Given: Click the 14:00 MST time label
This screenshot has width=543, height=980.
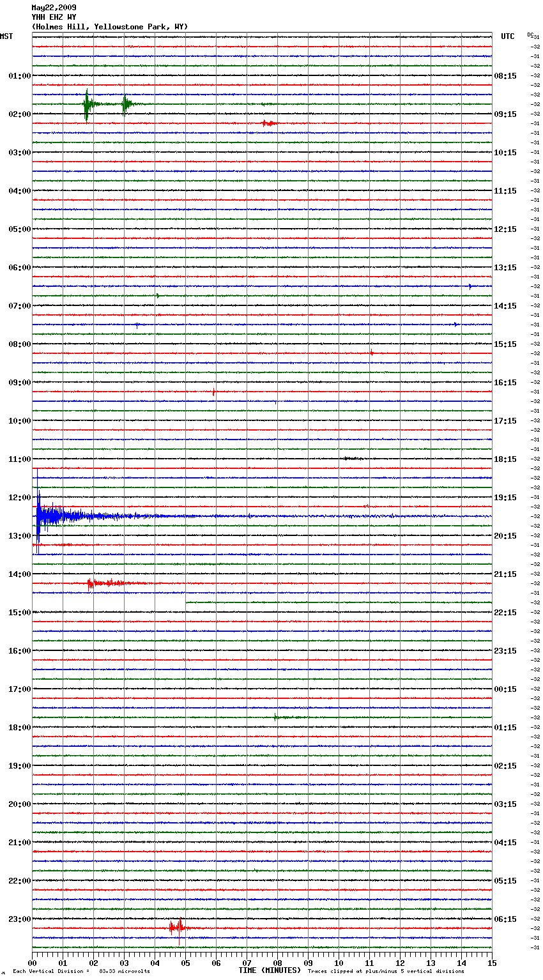Looking at the screenshot, I should pyautogui.click(x=20, y=574).
